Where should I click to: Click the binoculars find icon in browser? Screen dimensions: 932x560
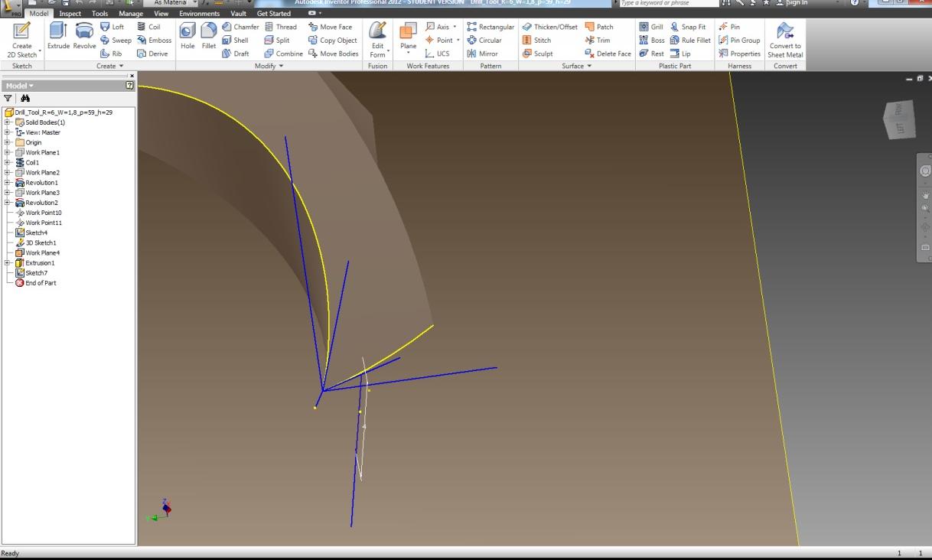[24, 98]
